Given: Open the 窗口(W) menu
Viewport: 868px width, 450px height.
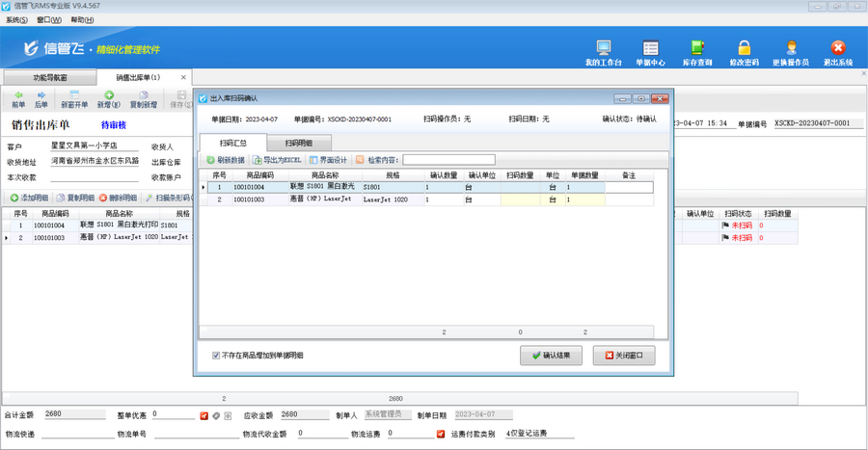Looking at the screenshot, I should pos(48,19).
